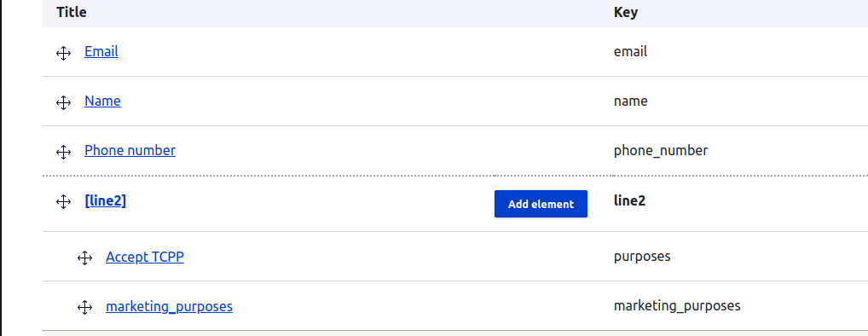This screenshot has height=336, width=868.
Task: Click the Title column header
Action: pyautogui.click(x=72, y=12)
